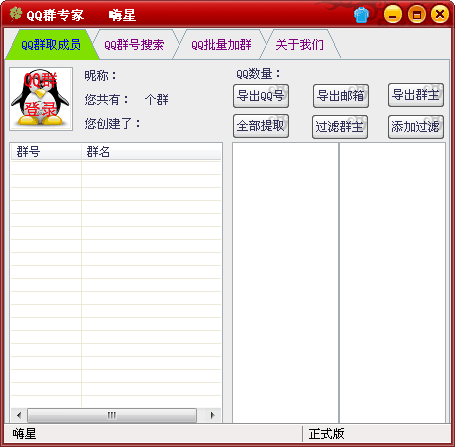Click the 过滤群主 button
Screen dimensions: 455x447
340,127
